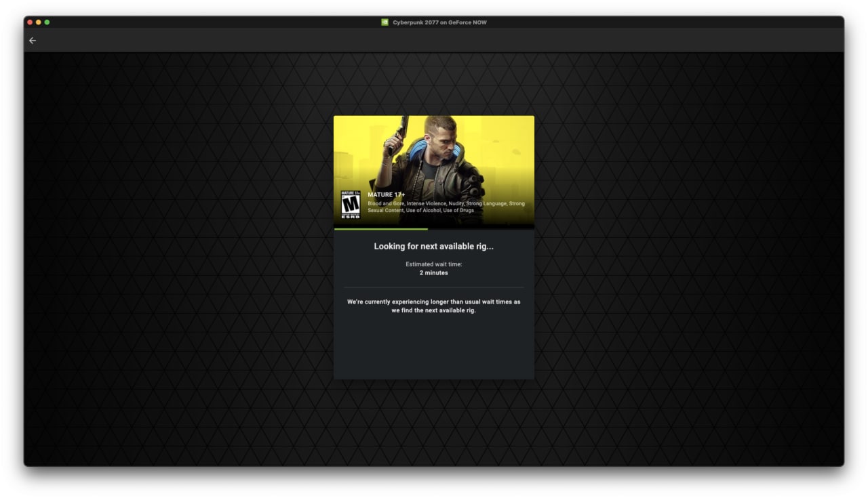Screen dimensions: 868x498
Task: Click the '2 minutes' wait value
Action: (434, 273)
